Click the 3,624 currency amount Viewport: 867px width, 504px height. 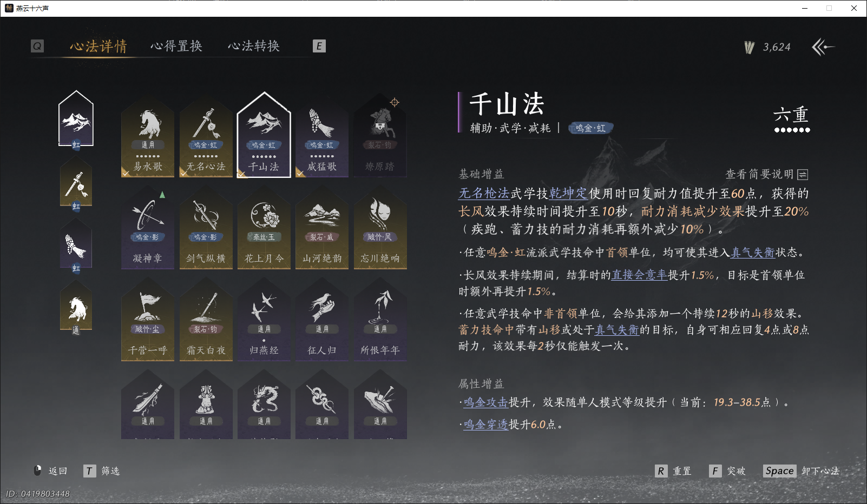777,48
